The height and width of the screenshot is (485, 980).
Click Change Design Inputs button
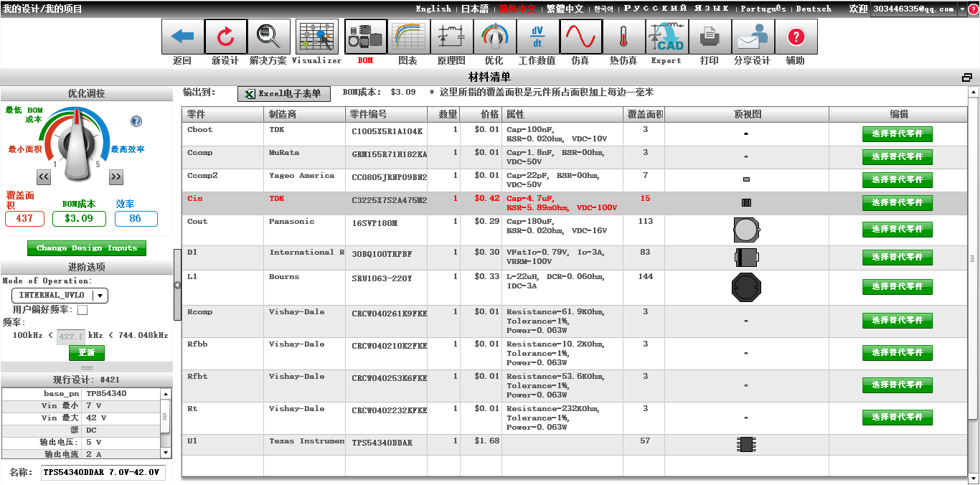87,248
